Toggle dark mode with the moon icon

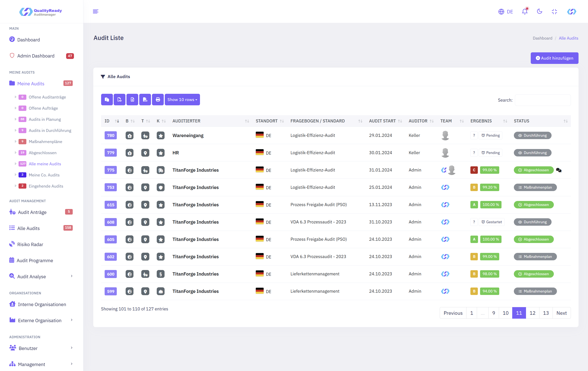[x=539, y=12]
